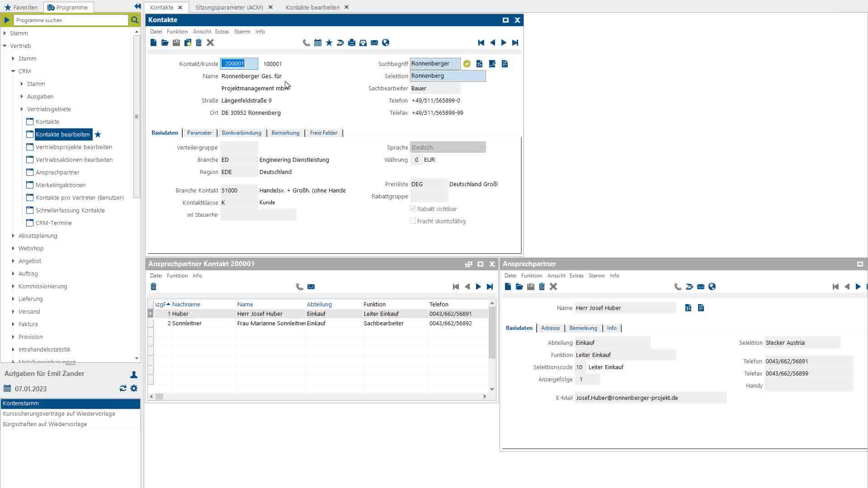Jump to first record in Kontakte window

click(x=481, y=42)
